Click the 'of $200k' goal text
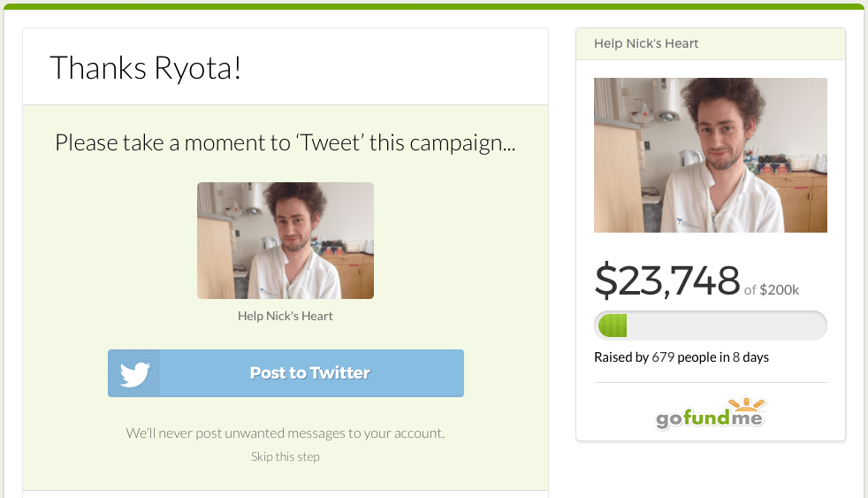The image size is (868, 498). pos(772,289)
